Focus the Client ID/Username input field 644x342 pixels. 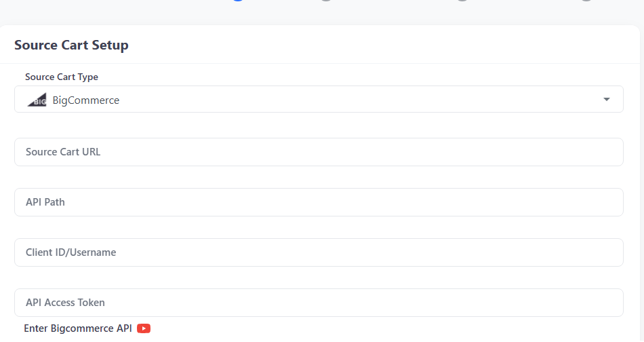pyautogui.click(x=319, y=252)
